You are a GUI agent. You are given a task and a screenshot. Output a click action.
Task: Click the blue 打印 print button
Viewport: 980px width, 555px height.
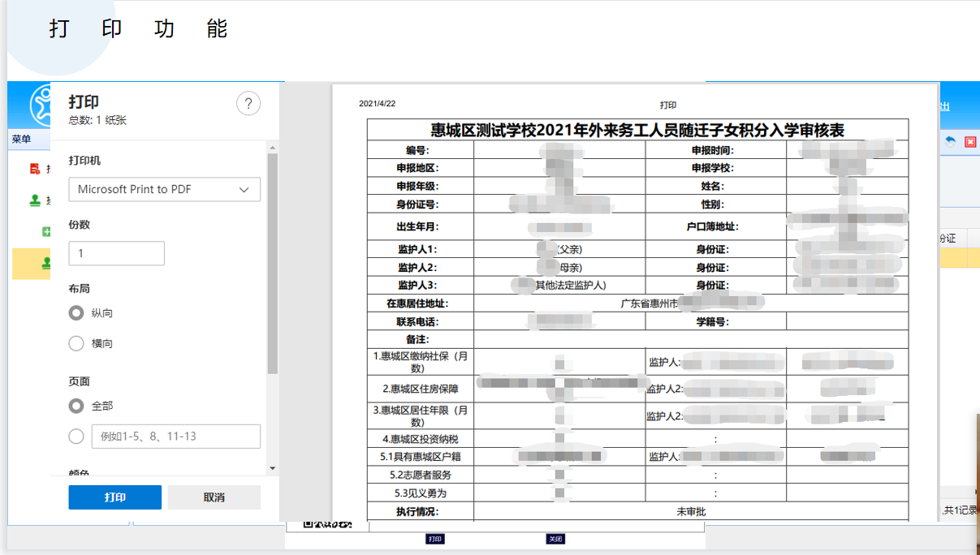(114, 497)
